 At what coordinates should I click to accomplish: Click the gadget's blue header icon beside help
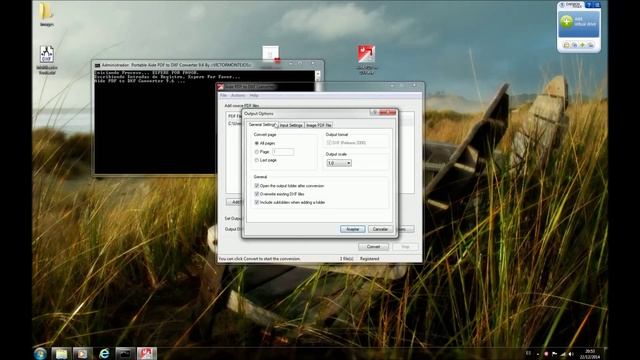(x=597, y=5)
